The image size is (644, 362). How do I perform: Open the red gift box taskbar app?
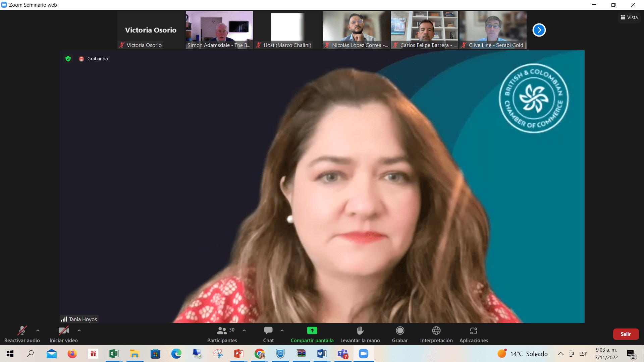93,354
